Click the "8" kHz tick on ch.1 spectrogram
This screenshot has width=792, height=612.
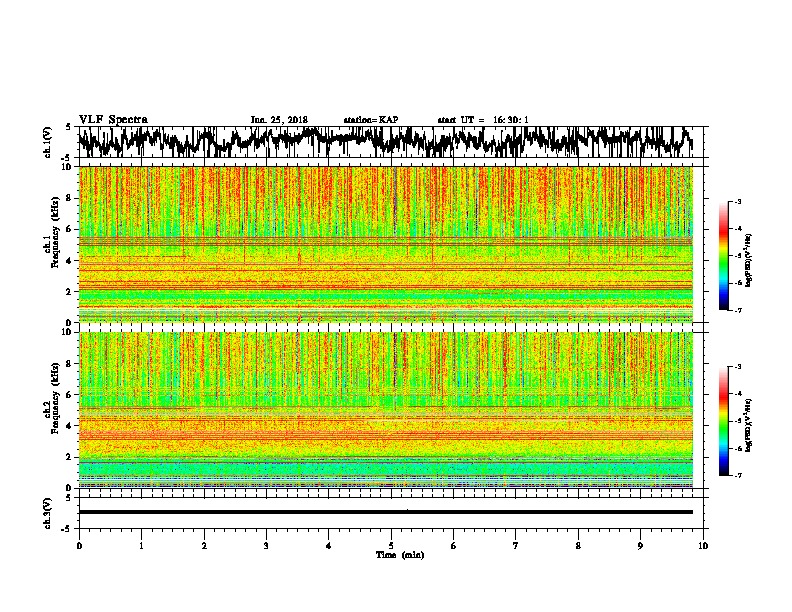[x=69, y=198]
